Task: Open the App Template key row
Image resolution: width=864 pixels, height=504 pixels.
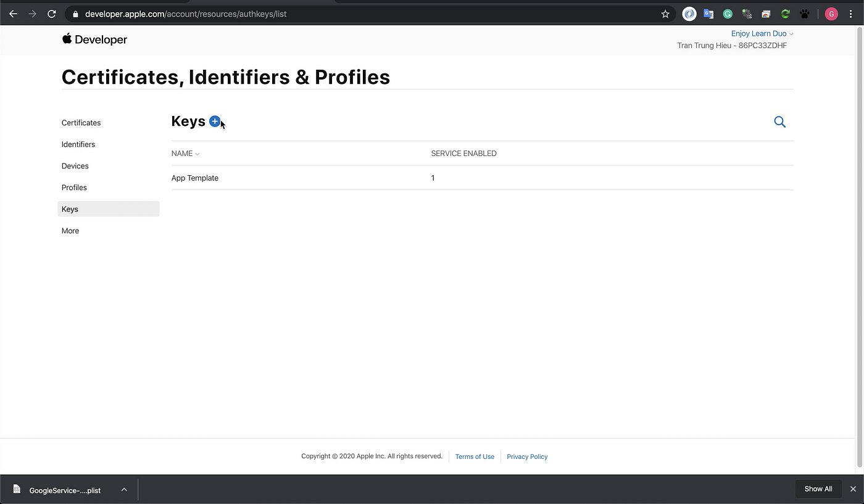Action: tap(483, 178)
